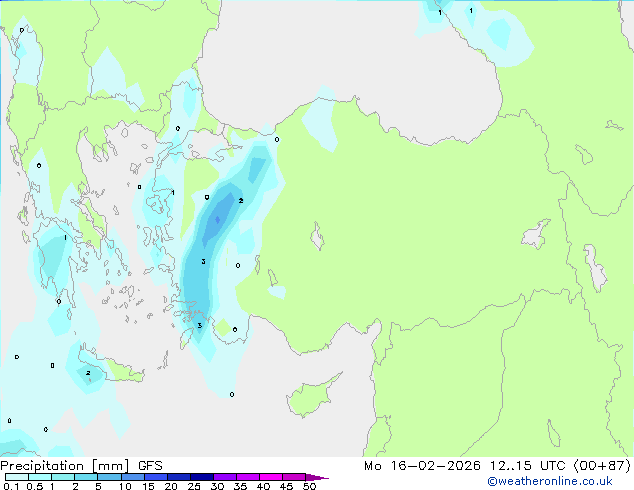Pick the 0.1–0.5 mm legend swatch
This screenshot has height=490, width=634.
17,477
